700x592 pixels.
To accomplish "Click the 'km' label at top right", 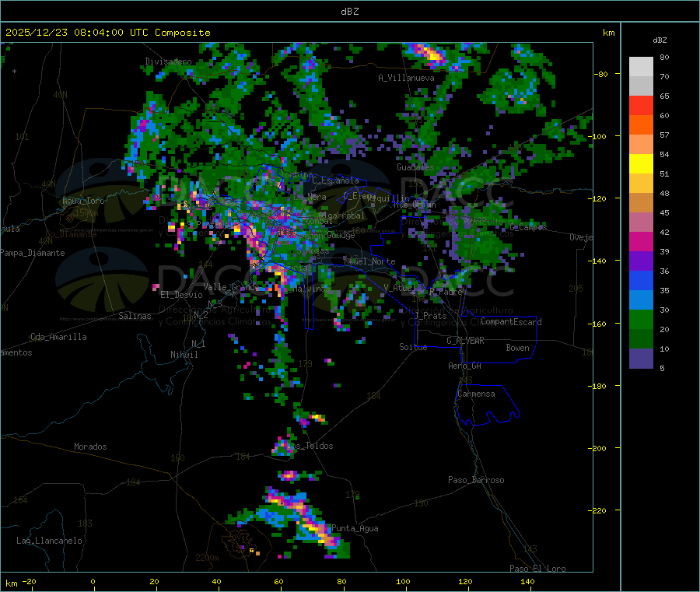I will [x=608, y=33].
